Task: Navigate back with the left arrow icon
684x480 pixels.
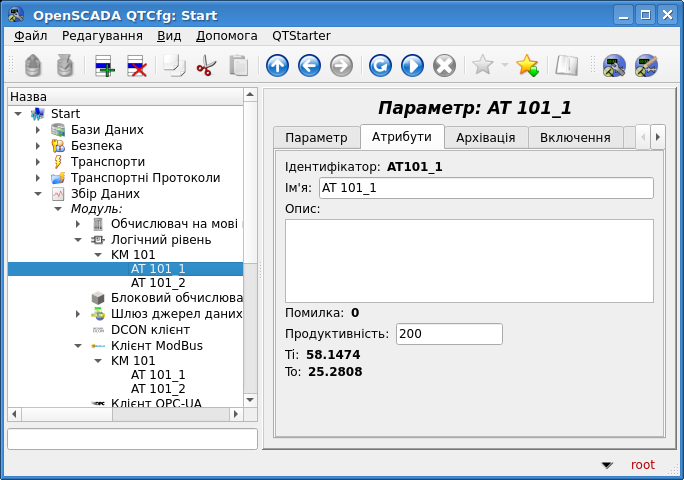Action: (x=309, y=66)
